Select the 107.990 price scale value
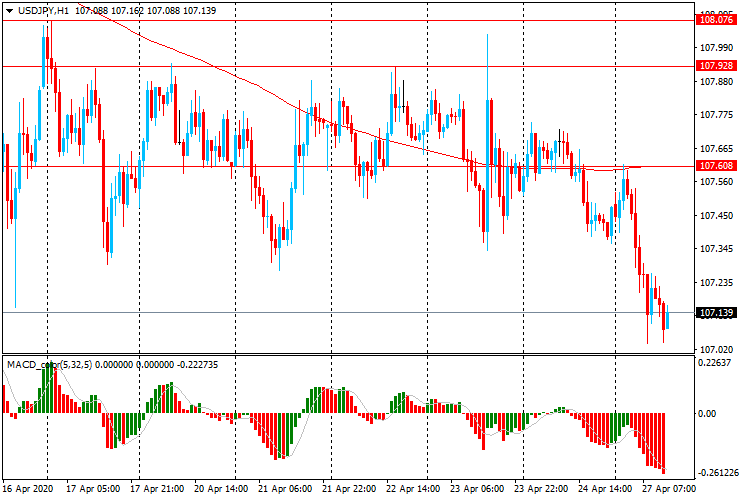 (716, 48)
